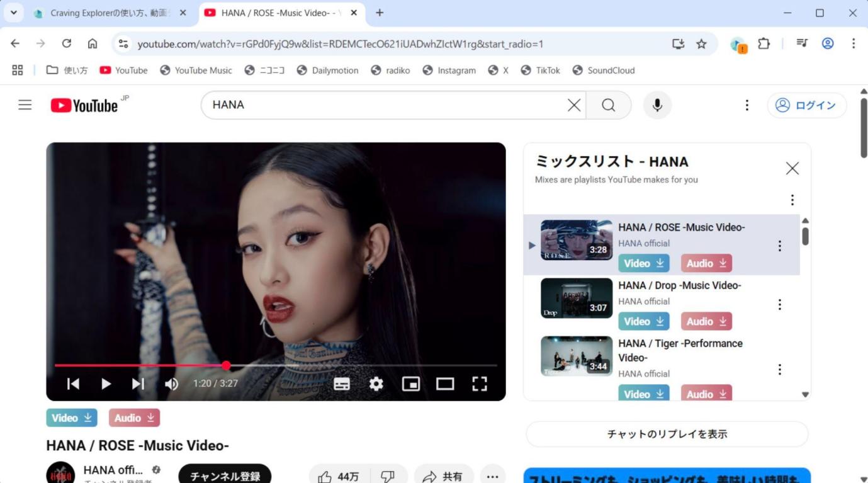Open the YouTube Music bookmark

coord(196,71)
